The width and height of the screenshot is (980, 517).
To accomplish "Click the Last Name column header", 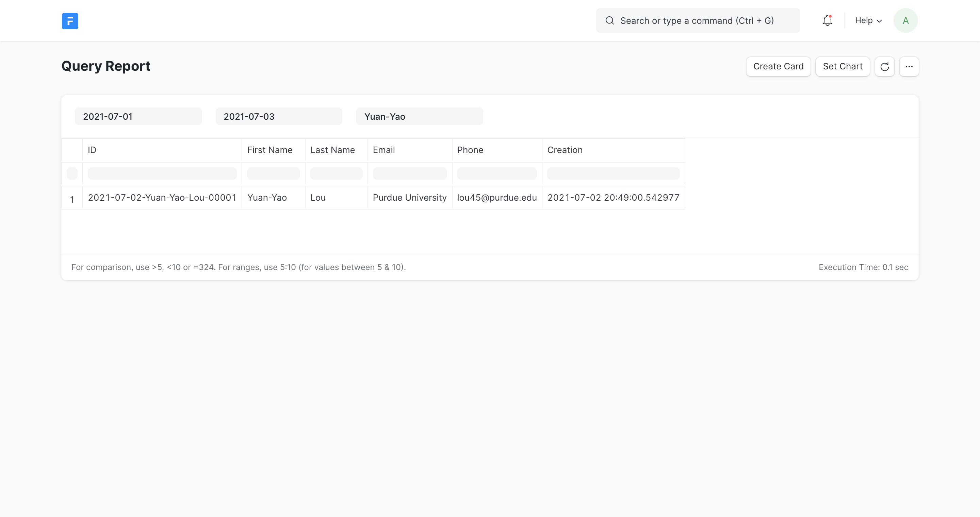I will [336, 150].
